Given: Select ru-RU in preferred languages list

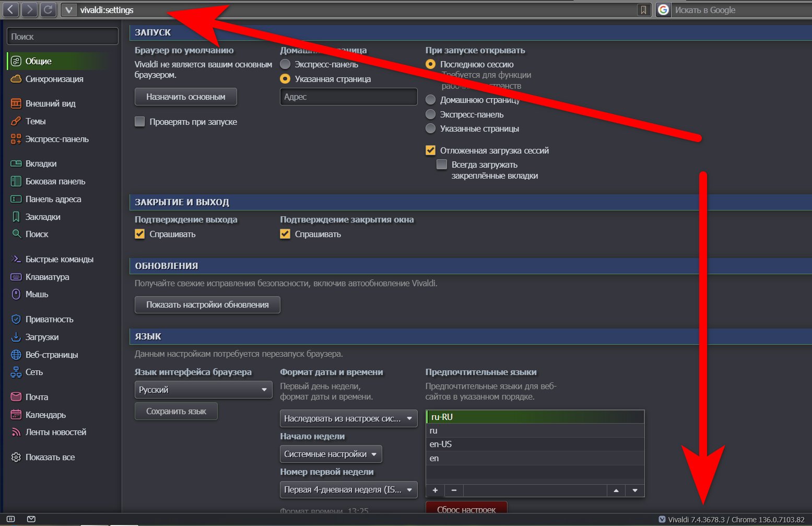Looking at the screenshot, I should (x=535, y=417).
